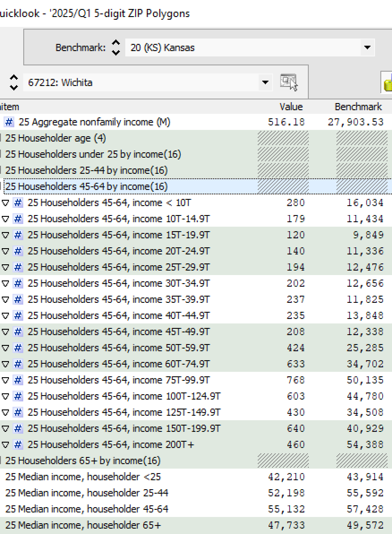392x534 pixels.
Task: Click the Benchmark column header
Action: click(358, 107)
